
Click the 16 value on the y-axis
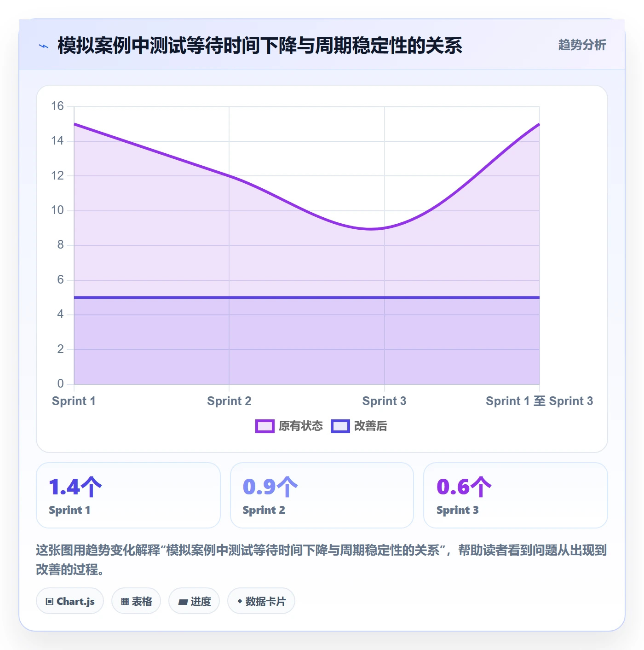57,106
